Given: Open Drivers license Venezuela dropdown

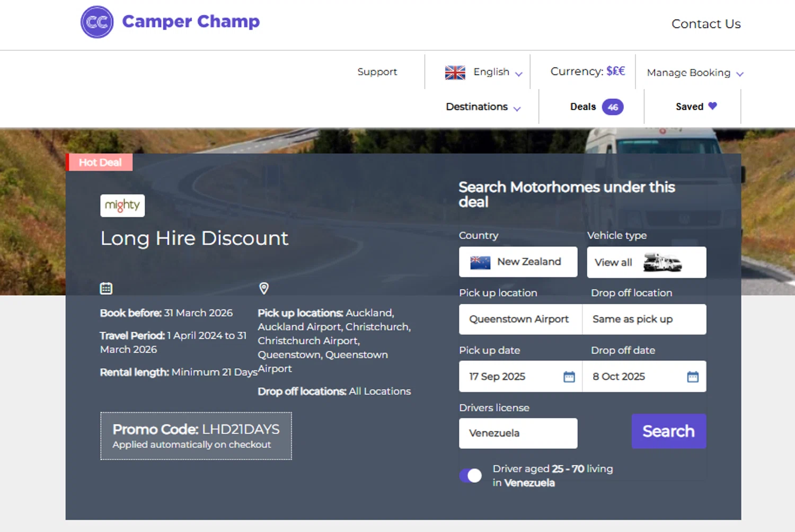Looking at the screenshot, I should [518, 433].
